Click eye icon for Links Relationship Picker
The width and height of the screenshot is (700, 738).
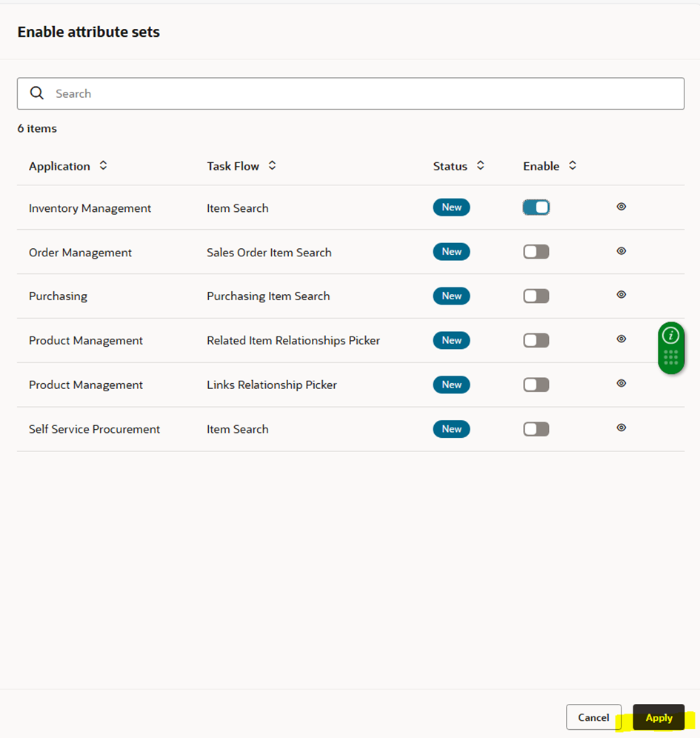tap(621, 383)
